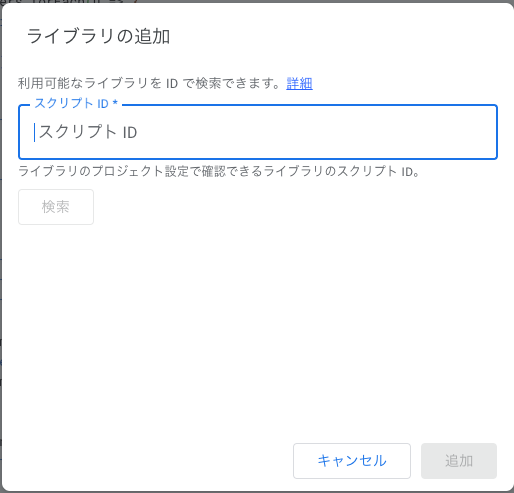The height and width of the screenshot is (493, 514).
Task: Click the 検索 button
Action: [x=56, y=207]
